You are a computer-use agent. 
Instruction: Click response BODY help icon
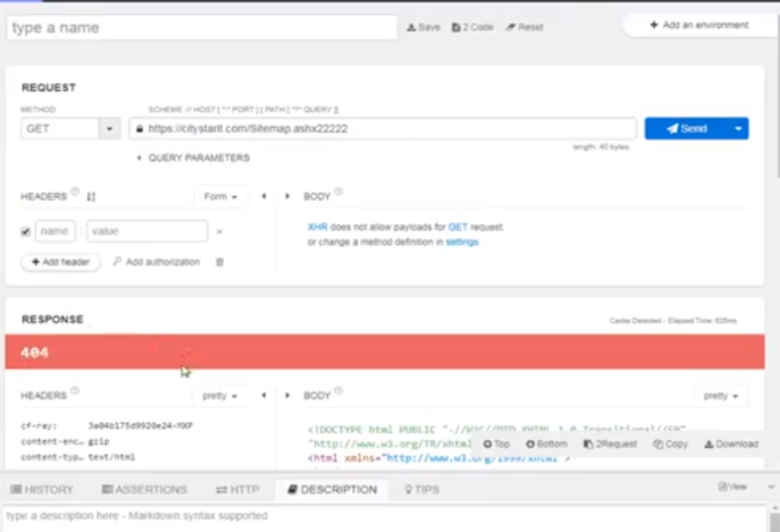tap(338, 390)
